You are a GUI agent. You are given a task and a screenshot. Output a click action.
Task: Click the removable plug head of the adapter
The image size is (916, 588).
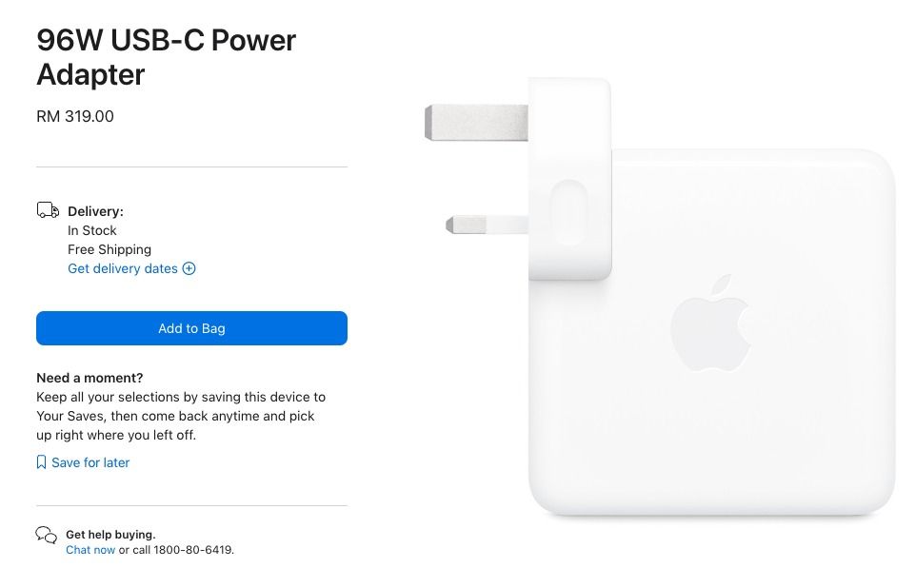(x=569, y=179)
